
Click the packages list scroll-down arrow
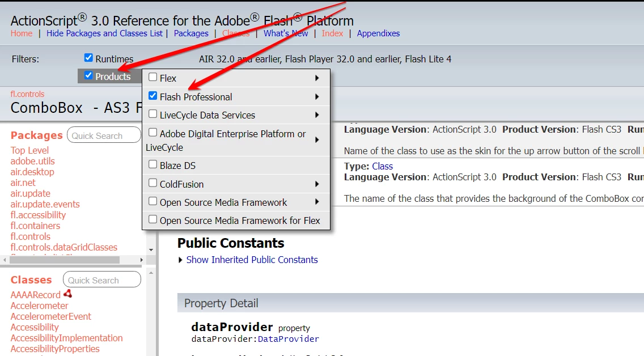click(x=151, y=249)
